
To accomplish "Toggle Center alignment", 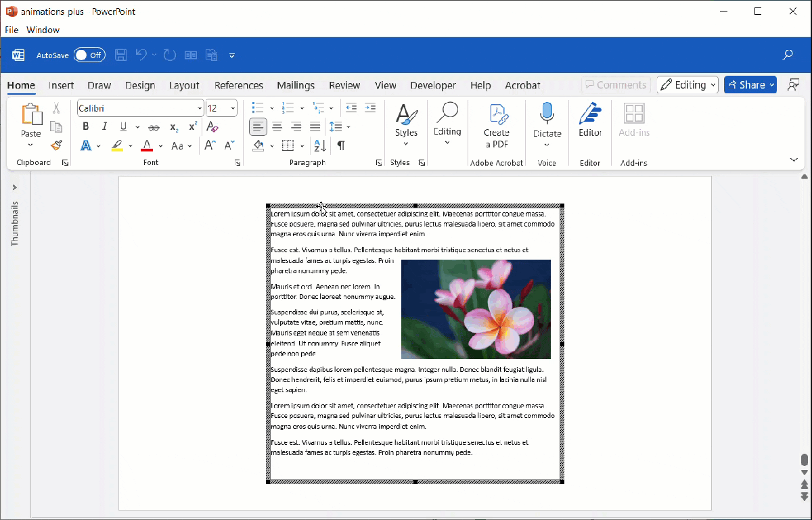I will click(277, 126).
